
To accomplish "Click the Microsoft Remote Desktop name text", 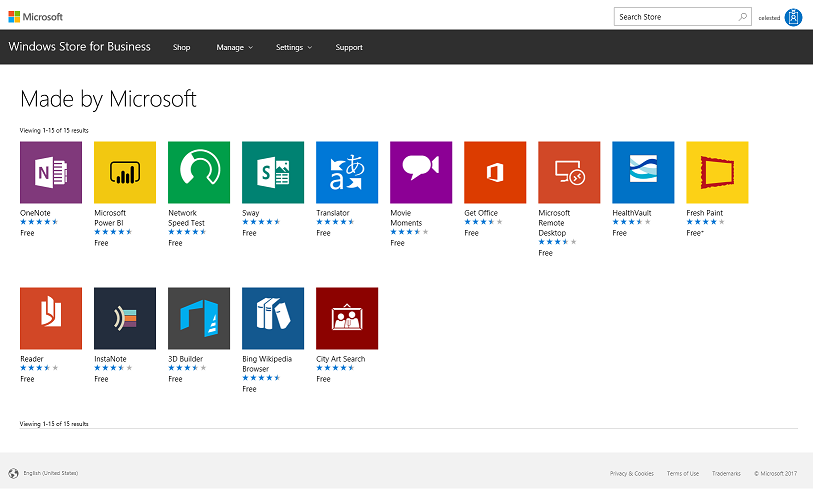I will click(x=554, y=223).
